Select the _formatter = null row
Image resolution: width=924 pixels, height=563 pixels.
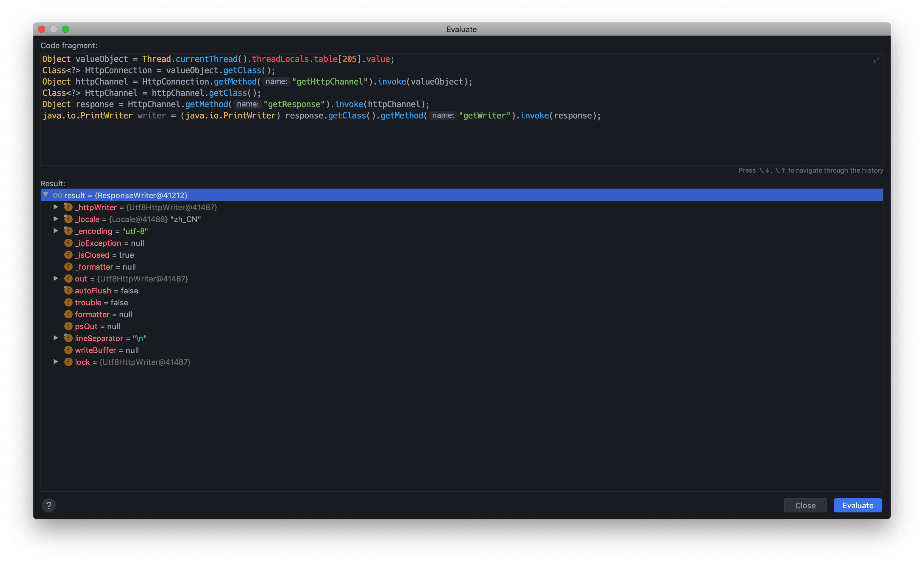click(x=105, y=267)
